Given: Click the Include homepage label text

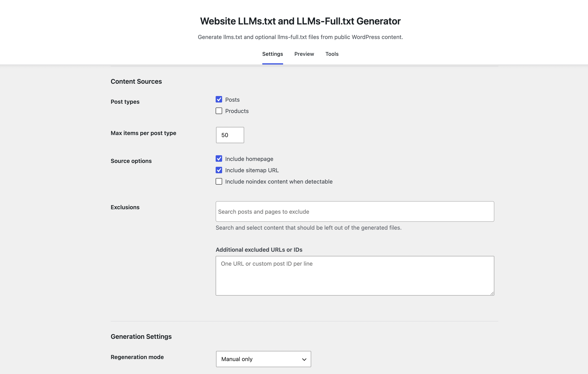Looking at the screenshot, I should (249, 159).
